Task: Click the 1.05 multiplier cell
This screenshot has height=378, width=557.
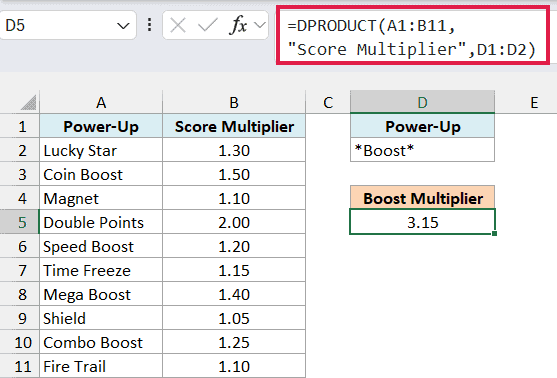Action: coord(234,318)
